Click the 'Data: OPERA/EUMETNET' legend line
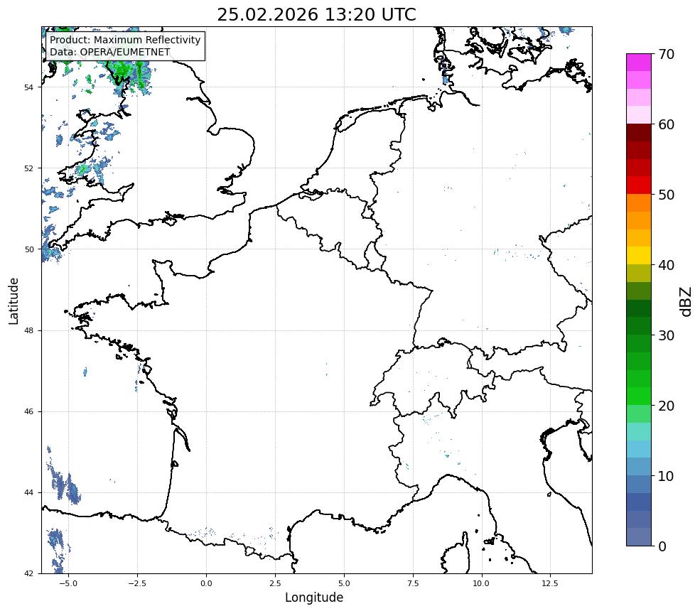 click(110, 52)
